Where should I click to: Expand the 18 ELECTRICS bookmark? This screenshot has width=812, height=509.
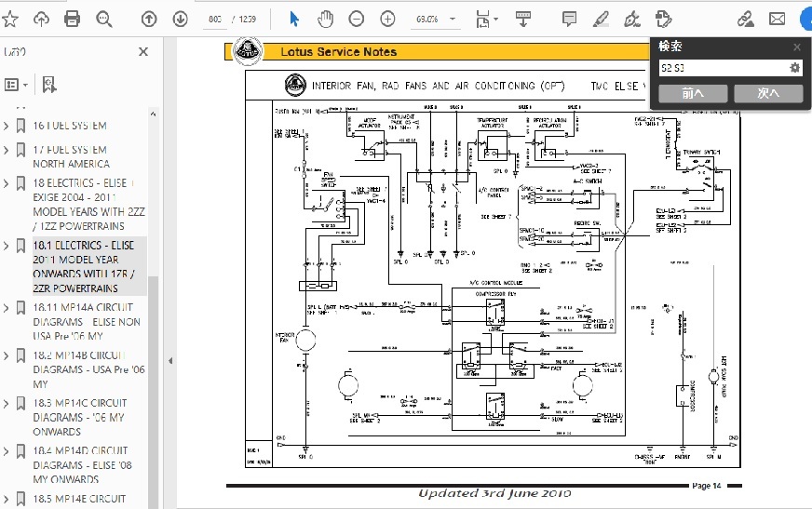click(6, 183)
